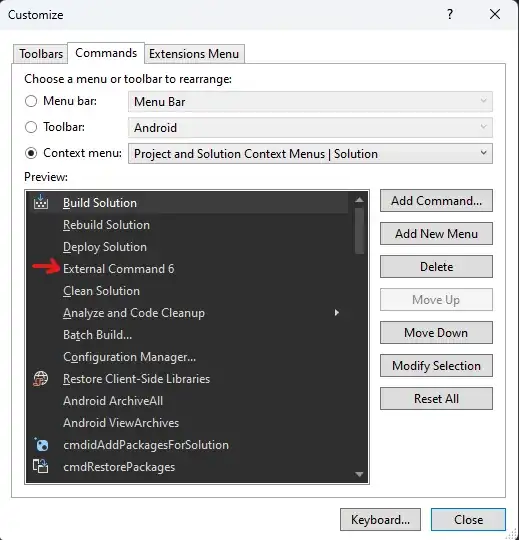The width and height of the screenshot is (519, 540).
Task: Open the Project and Solution Context Menus dropdown
Action: [310, 154]
